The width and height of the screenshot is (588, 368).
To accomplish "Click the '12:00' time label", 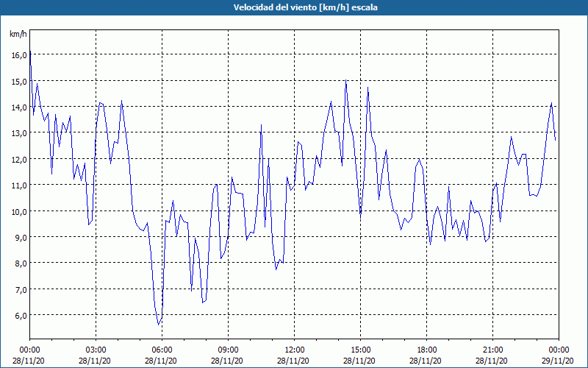I will (295, 350).
